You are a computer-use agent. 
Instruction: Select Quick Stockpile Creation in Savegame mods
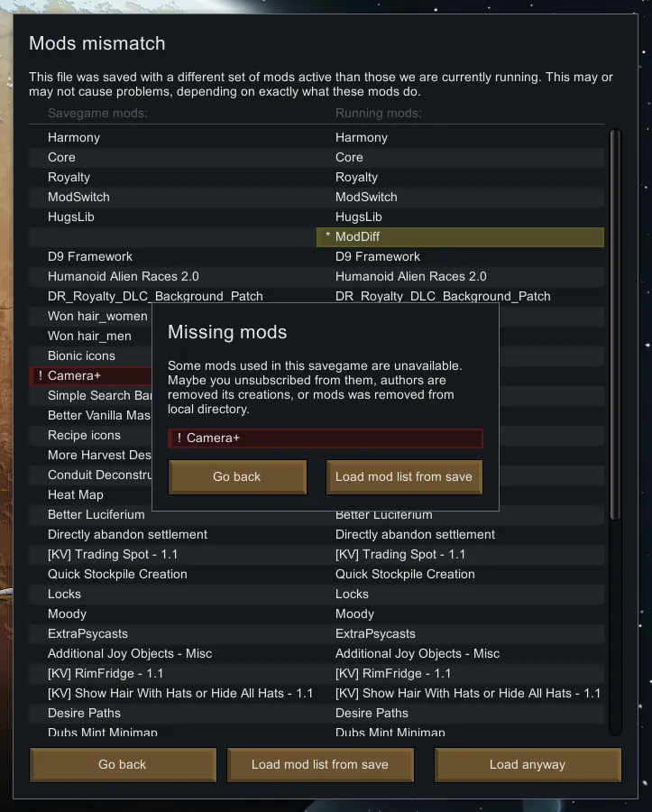[x=117, y=574]
